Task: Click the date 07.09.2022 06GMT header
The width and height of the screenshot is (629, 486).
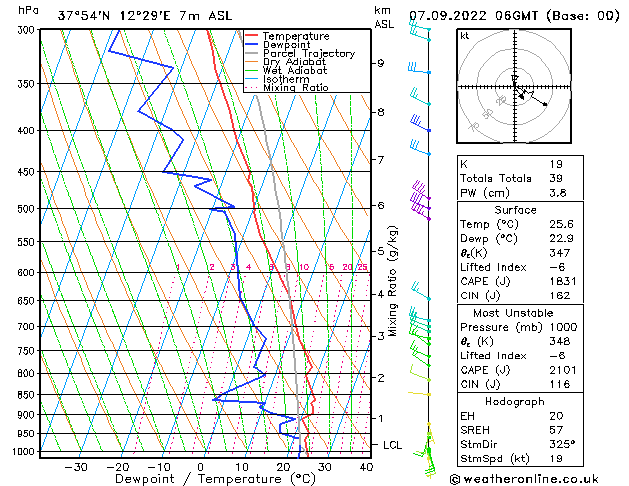Action: pos(473,16)
